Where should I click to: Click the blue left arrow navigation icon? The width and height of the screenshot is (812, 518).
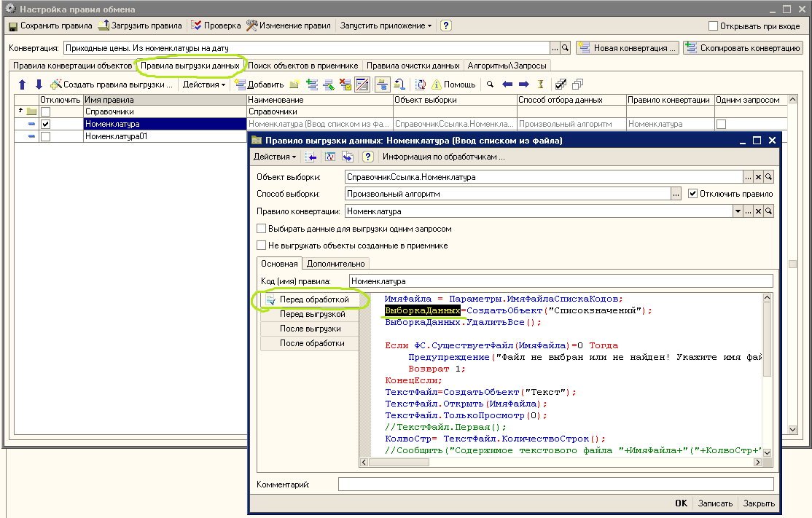click(507, 85)
